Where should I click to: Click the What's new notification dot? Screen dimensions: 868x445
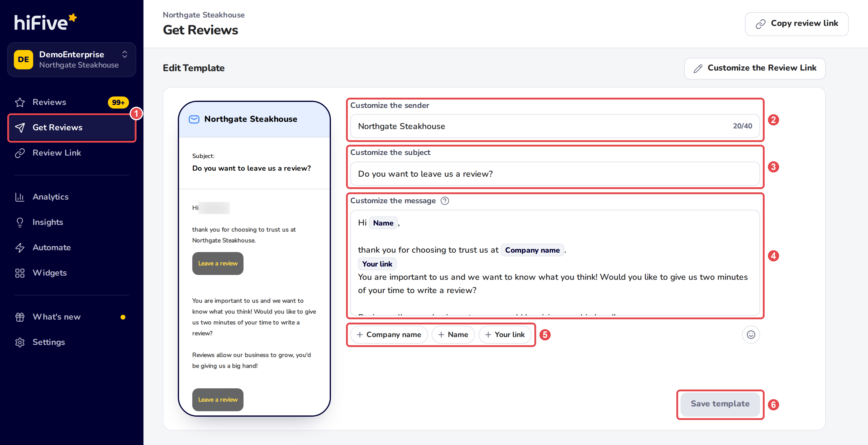pos(123,317)
